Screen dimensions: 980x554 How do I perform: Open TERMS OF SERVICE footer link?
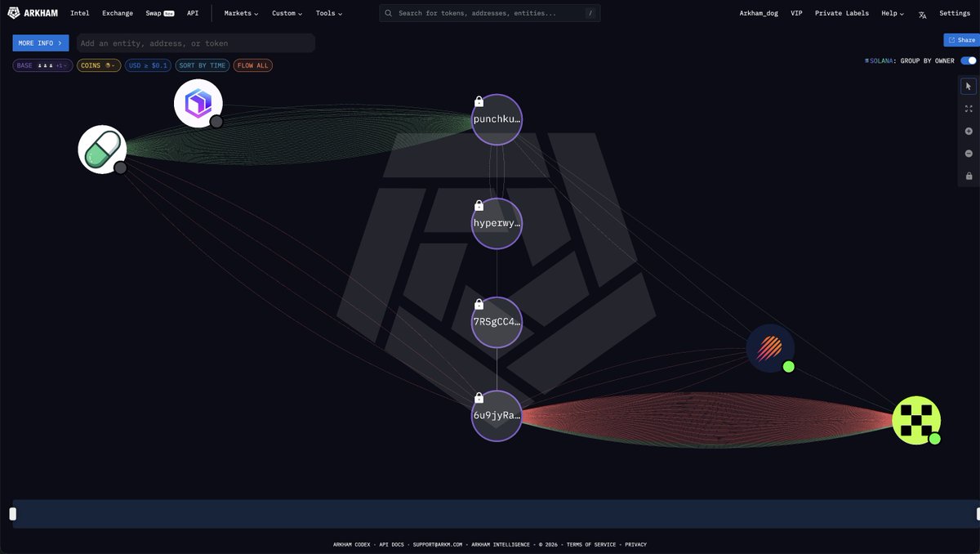[x=591, y=544]
